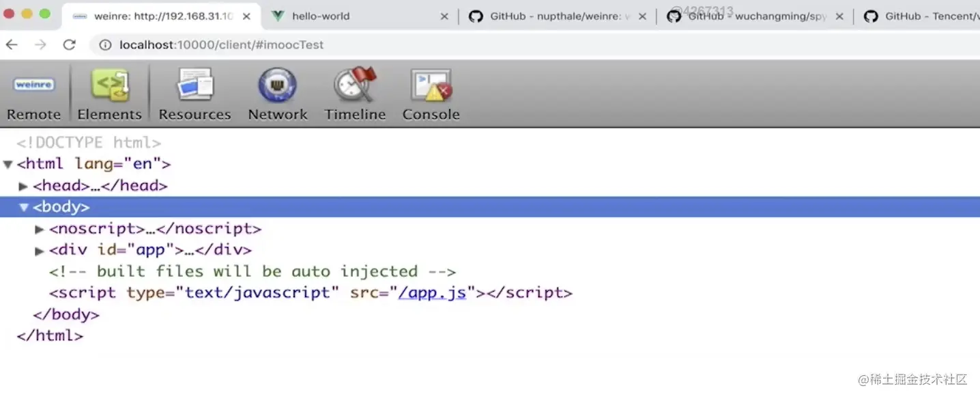The height and width of the screenshot is (399, 980).
Task: Click the macOS red close window button
Action: (10, 14)
